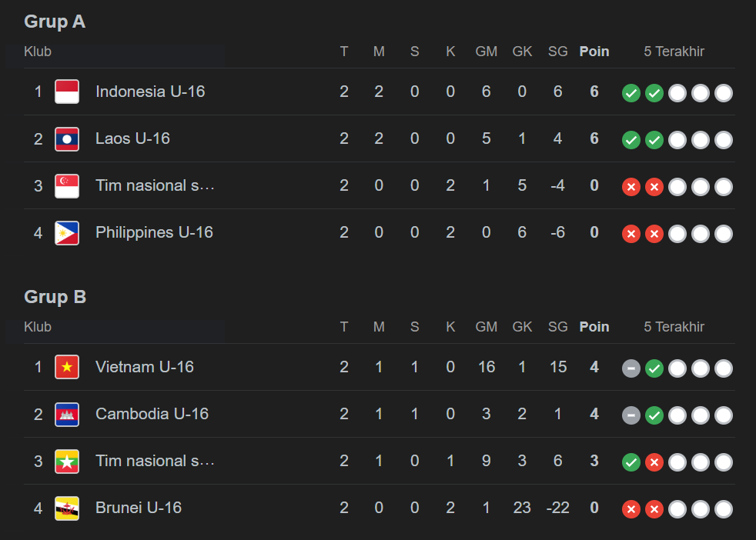Click the Poin column header in Grup A
This screenshot has width=756, height=540.
[x=594, y=52]
